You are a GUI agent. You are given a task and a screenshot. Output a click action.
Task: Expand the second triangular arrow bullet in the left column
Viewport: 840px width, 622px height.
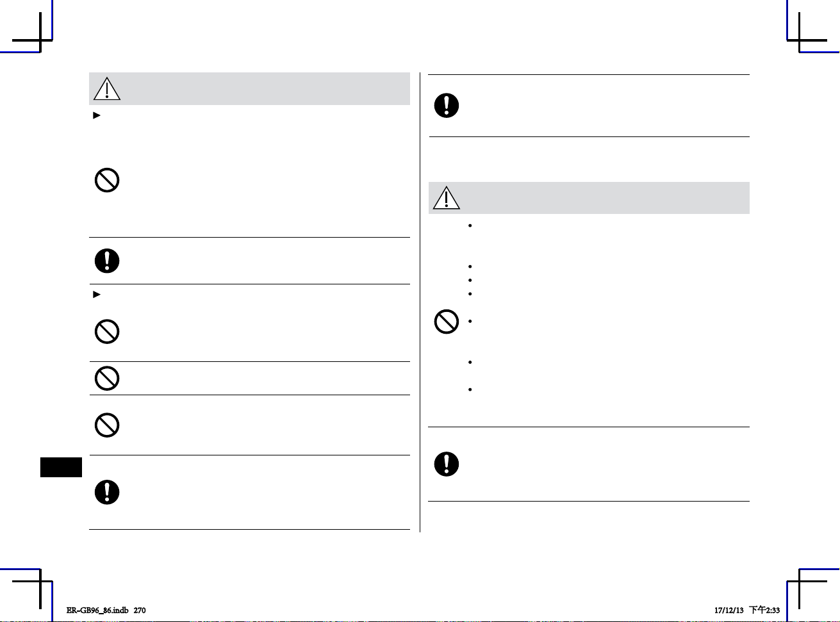[97, 295]
